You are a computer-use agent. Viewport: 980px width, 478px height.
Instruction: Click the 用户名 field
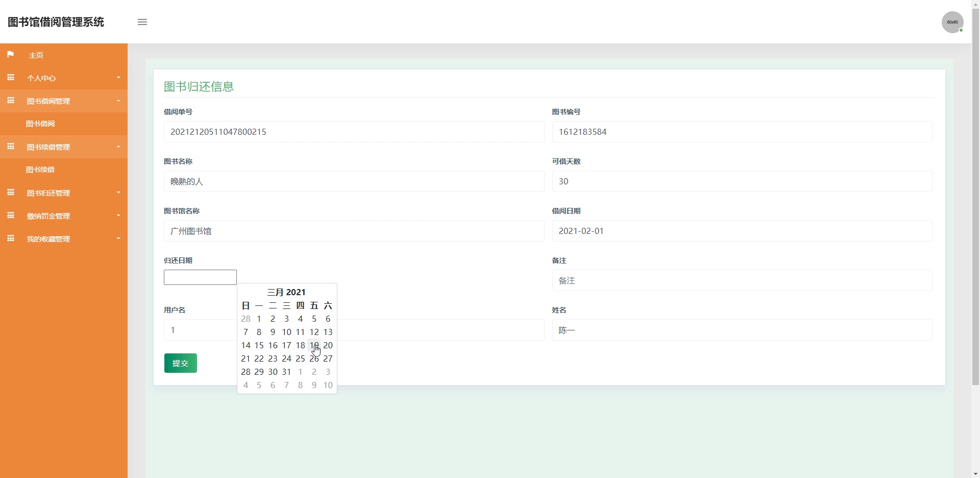(x=354, y=330)
